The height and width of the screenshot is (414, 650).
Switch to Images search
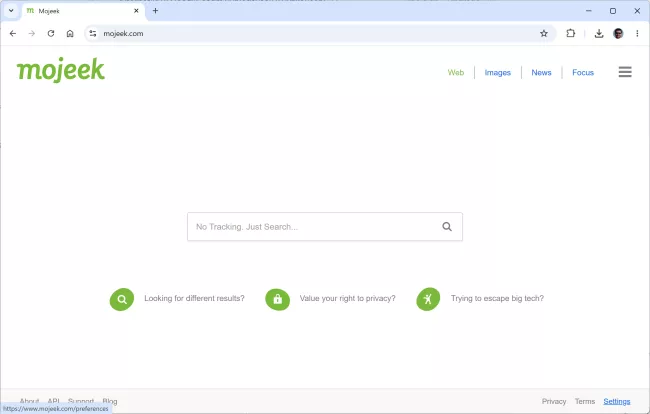(x=497, y=73)
